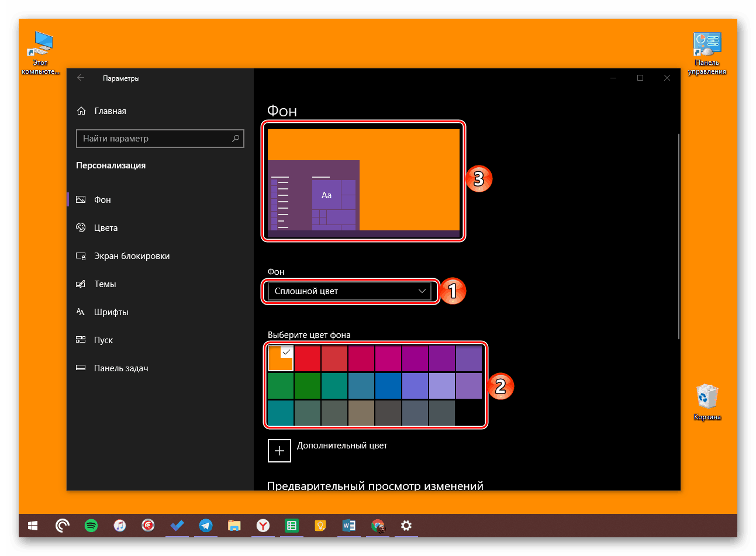
Task: Open the Цвета settings section
Action: point(106,228)
